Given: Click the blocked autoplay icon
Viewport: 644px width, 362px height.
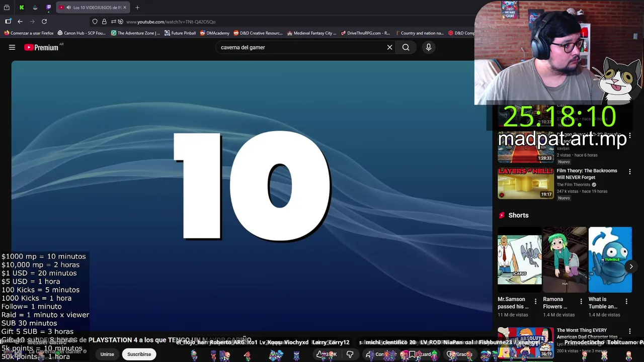Looking at the screenshot, I should (121, 22).
